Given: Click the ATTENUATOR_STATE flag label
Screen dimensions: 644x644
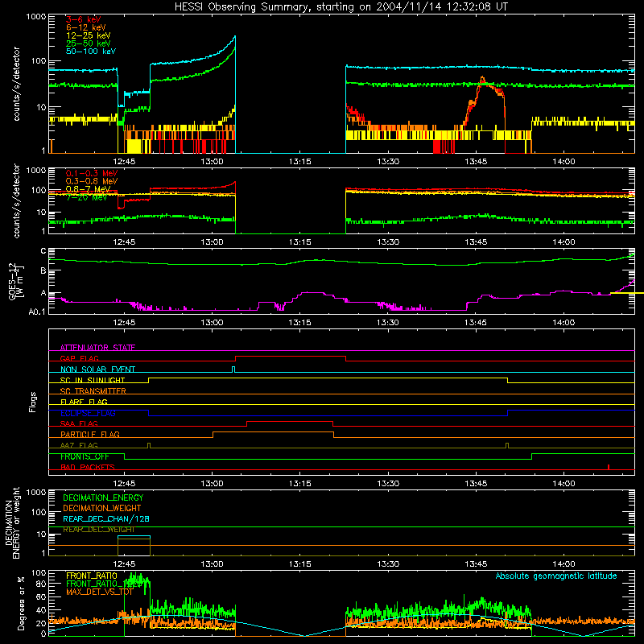Looking at the screenshot, I should [97, 348].
